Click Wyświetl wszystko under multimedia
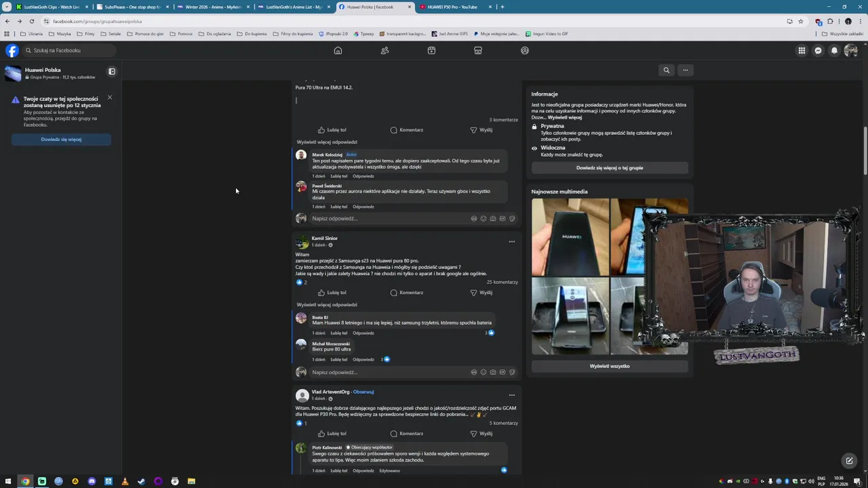Screen dimensions: 868x488 (610, 366)
